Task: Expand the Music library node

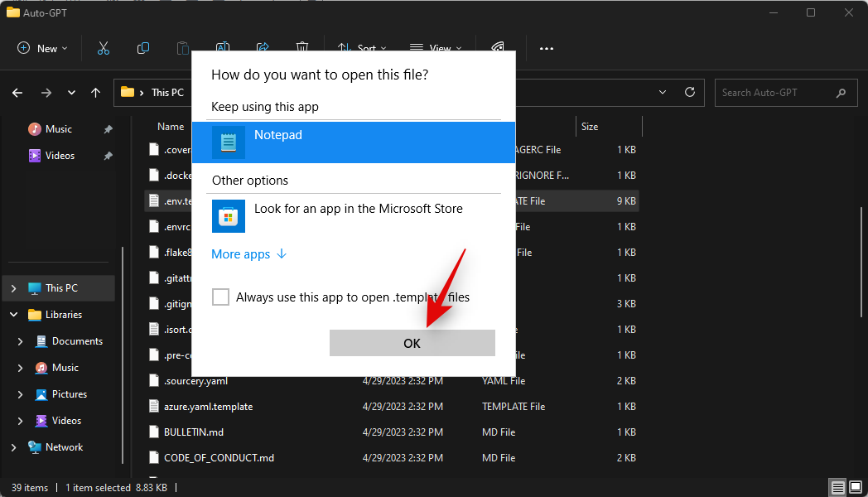Action: 21,368
